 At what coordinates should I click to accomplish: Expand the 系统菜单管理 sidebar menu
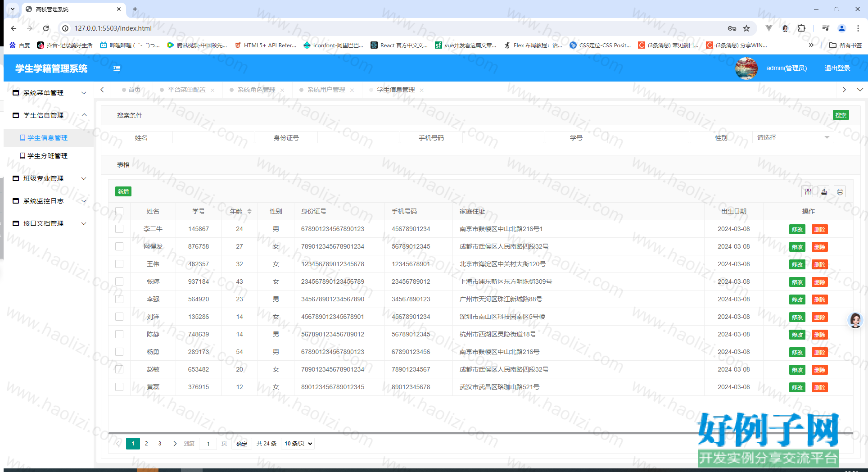tap(49, 93)
